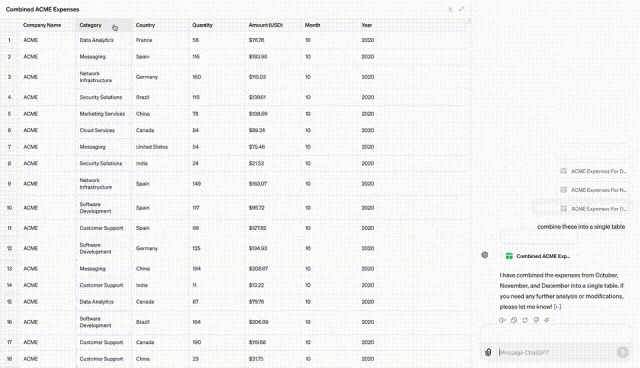This screenshot has height=368, width=640.
Task: Select the Country column header
Action: 160,25
